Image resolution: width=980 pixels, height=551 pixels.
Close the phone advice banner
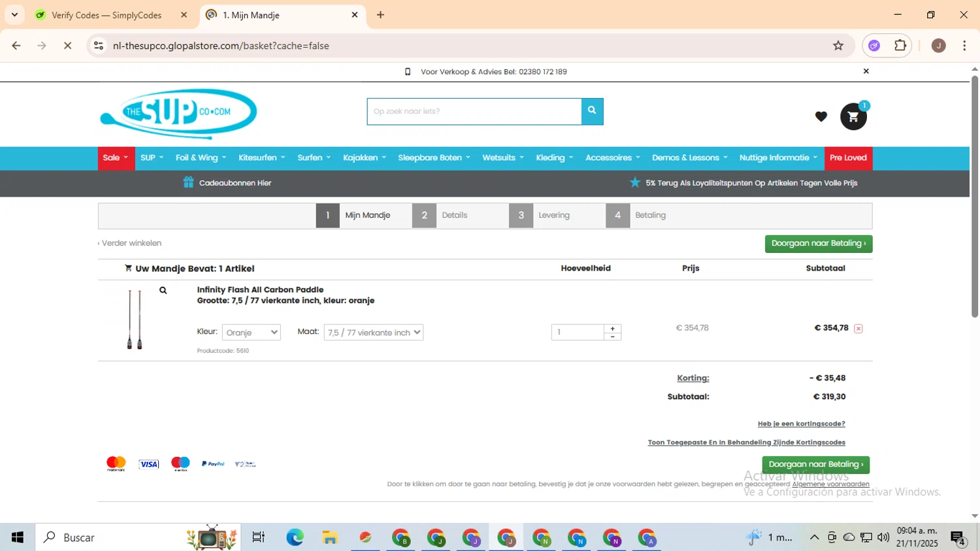(866, 71)
